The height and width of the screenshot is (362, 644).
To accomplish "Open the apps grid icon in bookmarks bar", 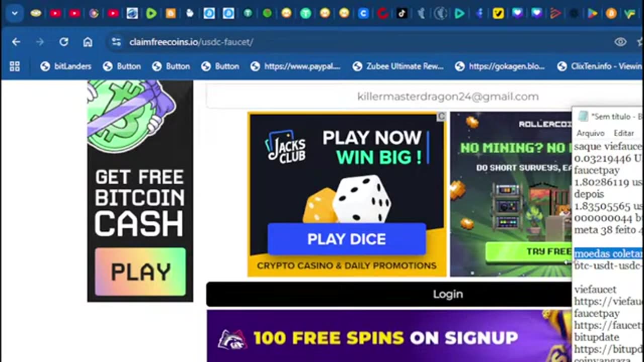I will coord(15,66).
